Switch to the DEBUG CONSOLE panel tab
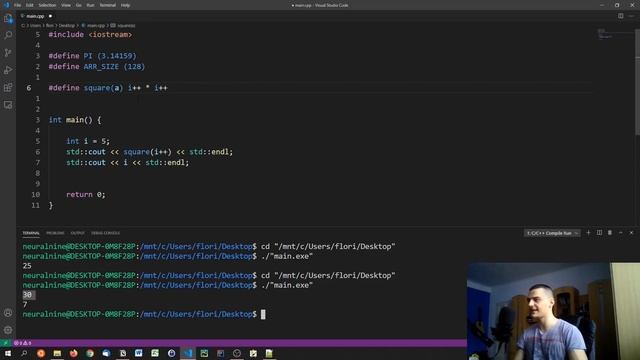This screenshot has width=640, height=360. [105, 233]
